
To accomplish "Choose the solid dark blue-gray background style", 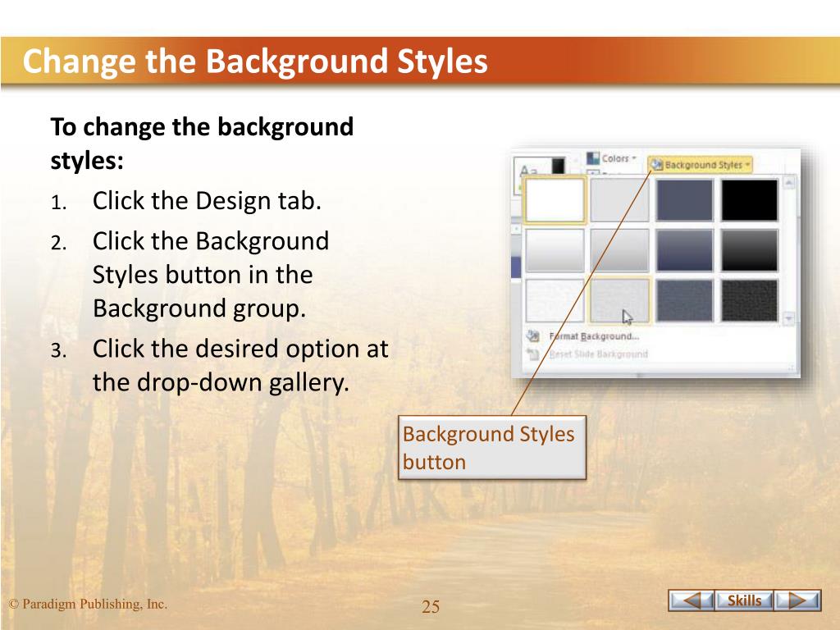I will point(685,200).
